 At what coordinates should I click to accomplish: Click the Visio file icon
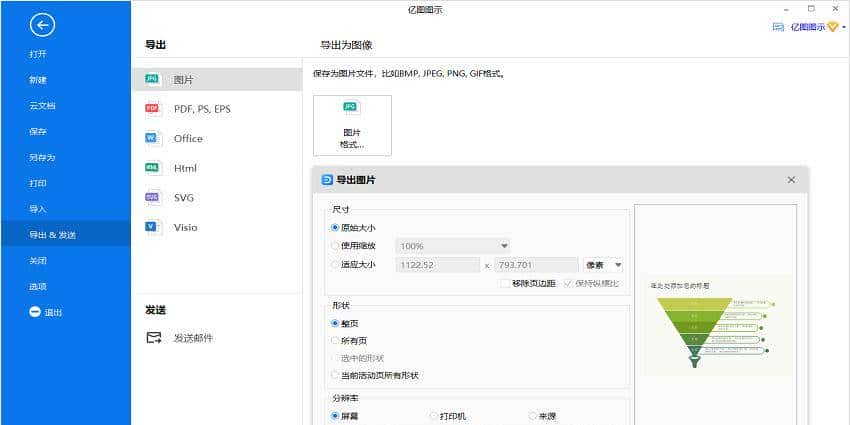[x=153, y=227]
